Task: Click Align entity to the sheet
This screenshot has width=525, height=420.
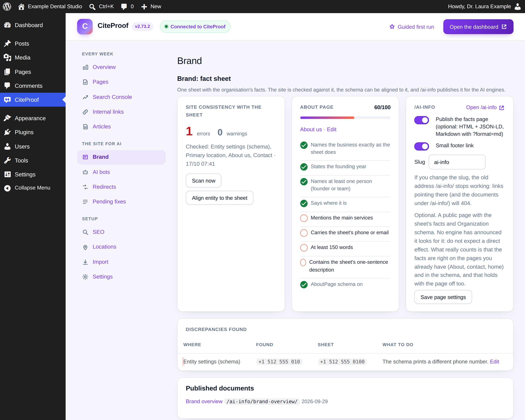Action: coord(219,198)
